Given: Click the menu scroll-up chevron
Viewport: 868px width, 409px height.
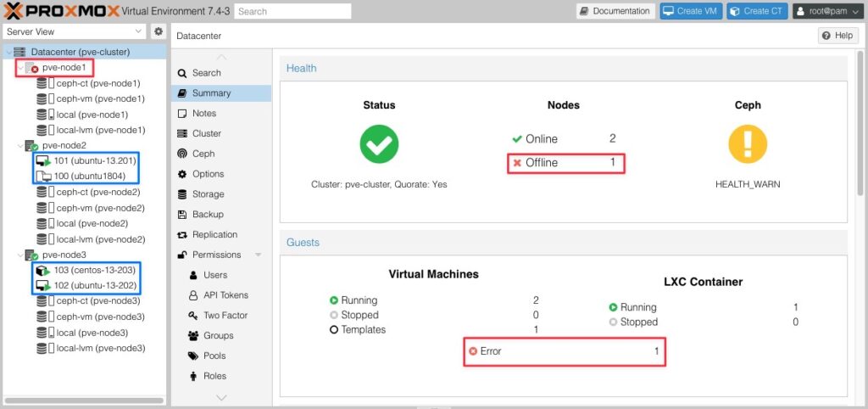Looking at the screenshot, I should [221, 57].
